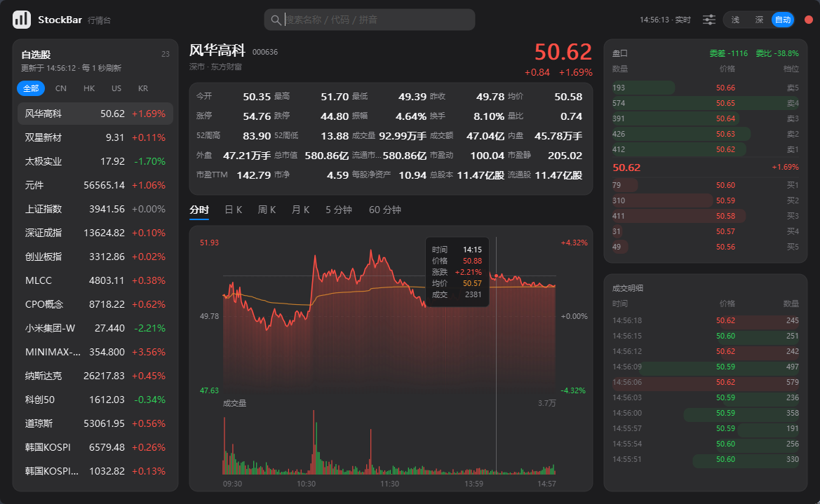Viewport: 820px width, 504px height.
Task: Switch to the 日 K chart tab
Action: (234, 210)
